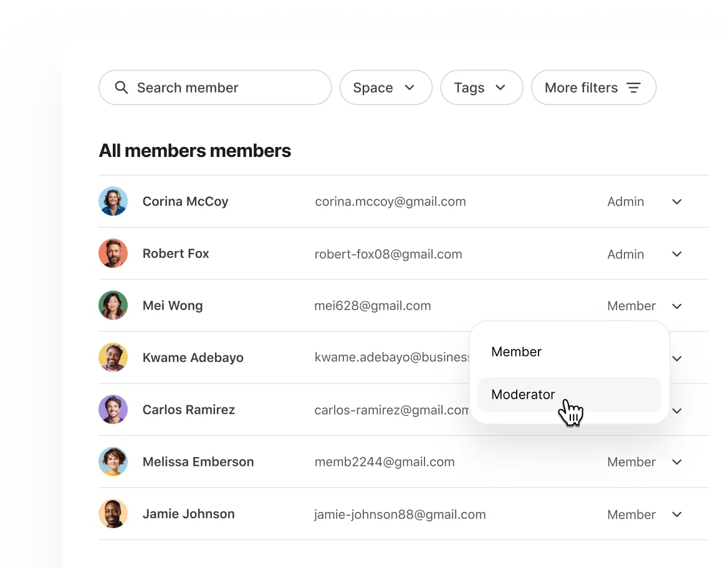Open Corina McCoy's avatar photo

(x=113, y=201)
